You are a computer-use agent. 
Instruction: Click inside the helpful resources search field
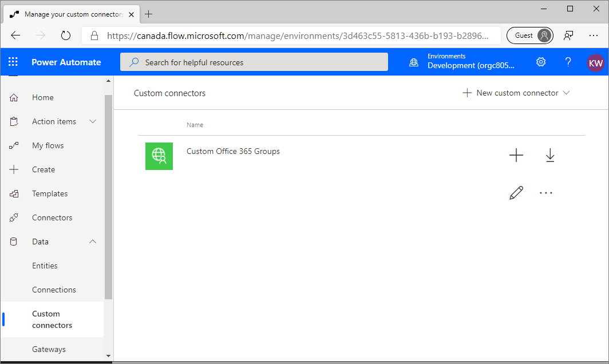[x=254, y=61]
